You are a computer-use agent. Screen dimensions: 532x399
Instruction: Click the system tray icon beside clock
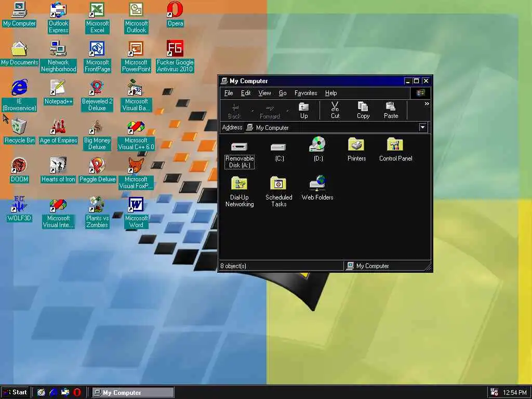click(494, 392)
